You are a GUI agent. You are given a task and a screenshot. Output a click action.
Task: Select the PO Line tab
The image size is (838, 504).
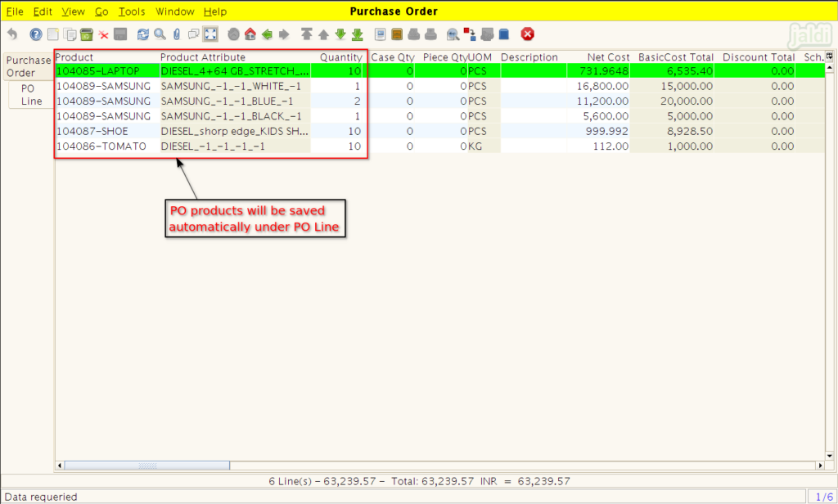pos(30,95)
